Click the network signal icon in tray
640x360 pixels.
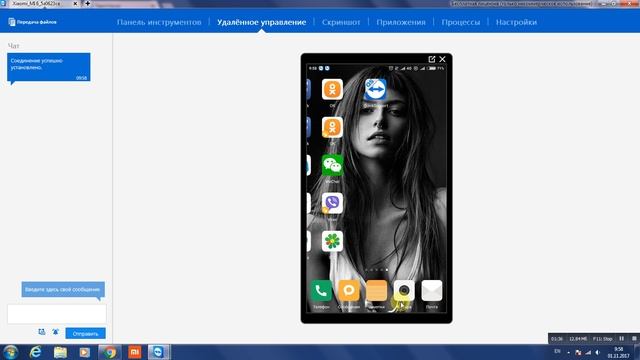tap(588, 352)
